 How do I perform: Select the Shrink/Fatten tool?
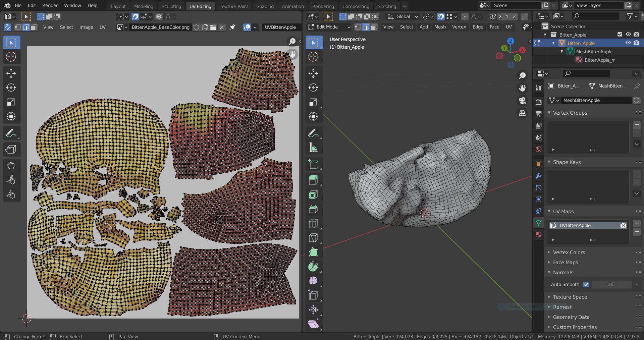point(313,309)
